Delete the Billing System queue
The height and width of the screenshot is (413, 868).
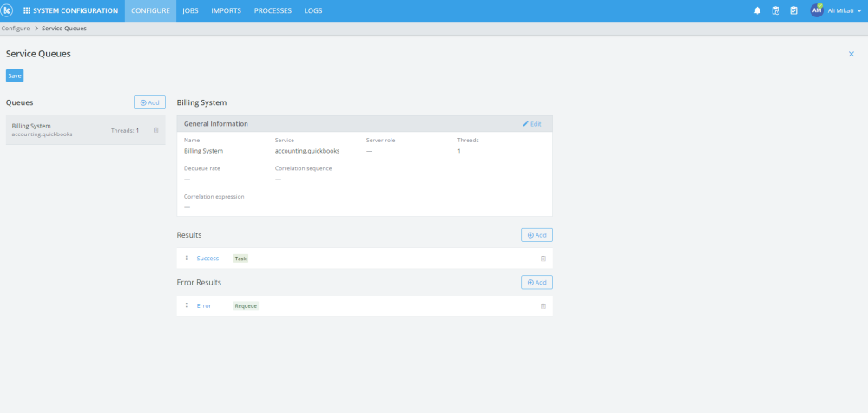pyautogui.click(x=156, y=130)
